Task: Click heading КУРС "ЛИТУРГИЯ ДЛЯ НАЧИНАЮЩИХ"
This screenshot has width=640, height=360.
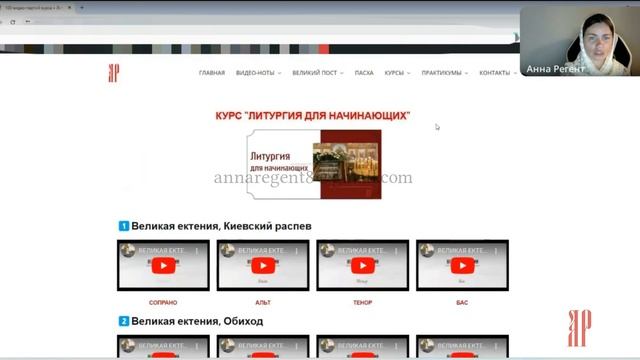Action: click(x=313, y=116)
